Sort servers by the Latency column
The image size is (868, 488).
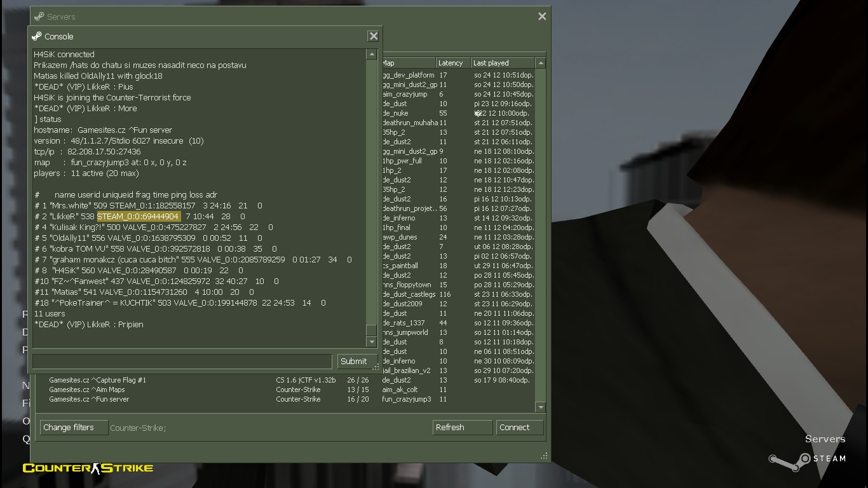pos(452,63)
